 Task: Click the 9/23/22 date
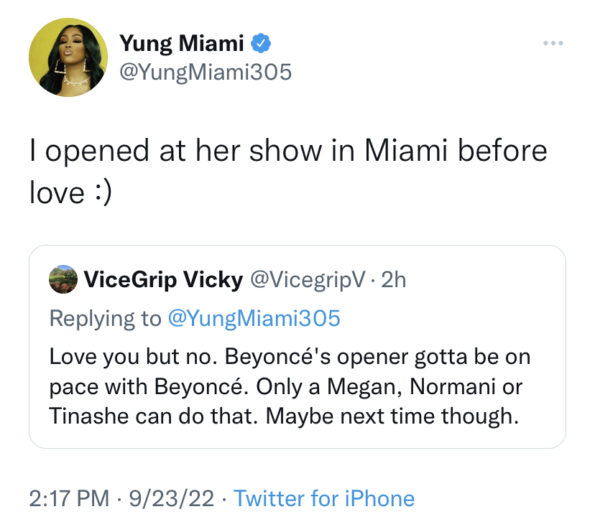172,498
